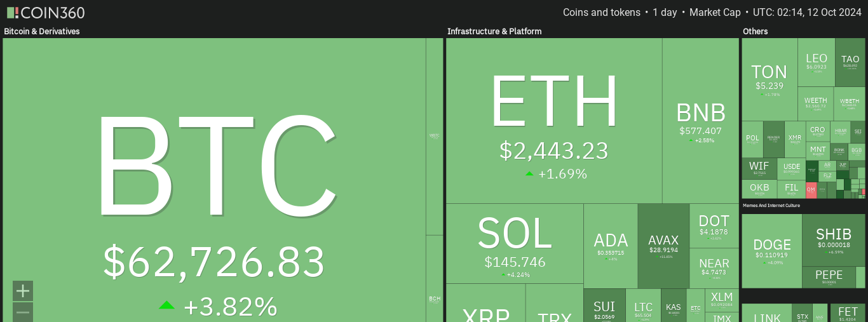This screenshot has height=322, width=868.
Task: Open the BTC tile on the heatmap
Action: [214, 178]
